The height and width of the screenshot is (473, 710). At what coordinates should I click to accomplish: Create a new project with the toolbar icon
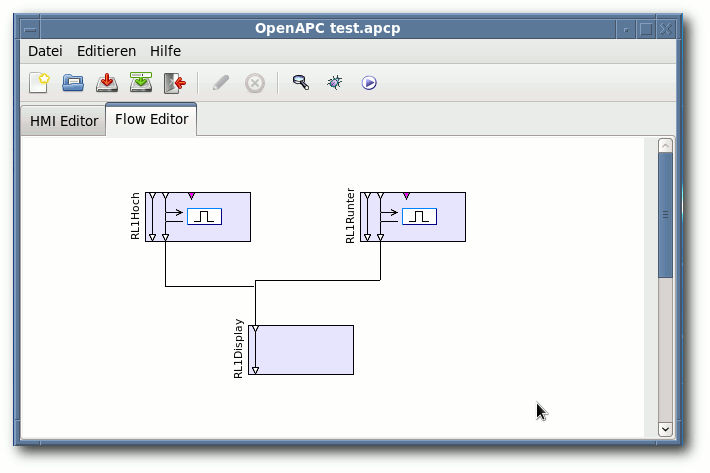point(39,83)
